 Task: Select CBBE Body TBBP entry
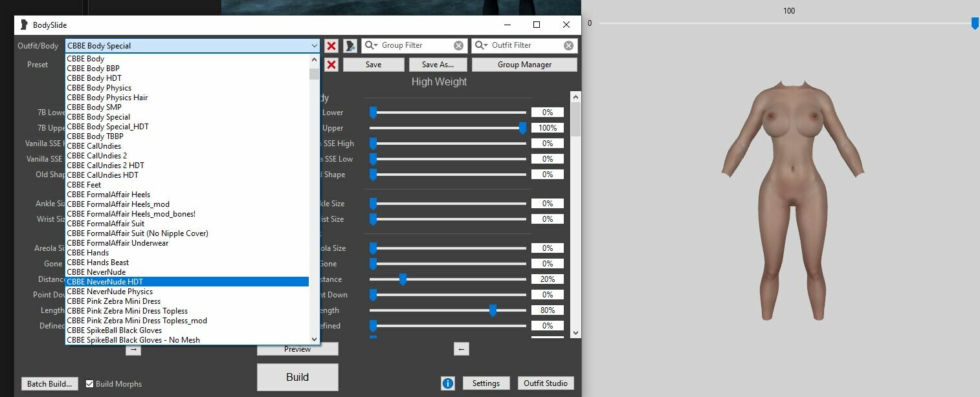coord(186,136)
